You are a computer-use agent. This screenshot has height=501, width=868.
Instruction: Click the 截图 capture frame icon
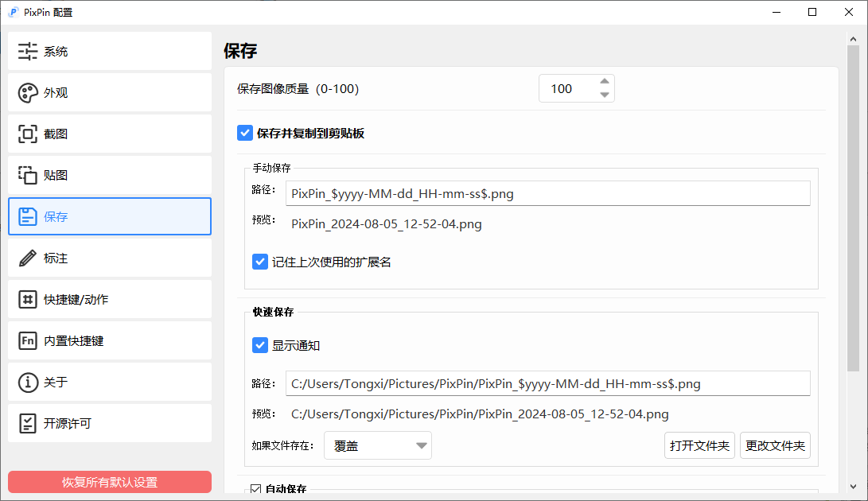pyautogui.click(x=28, y=134)
